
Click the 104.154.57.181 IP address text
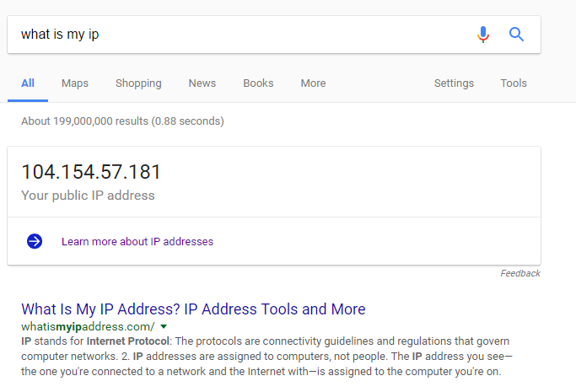click(x=91, y=172)
